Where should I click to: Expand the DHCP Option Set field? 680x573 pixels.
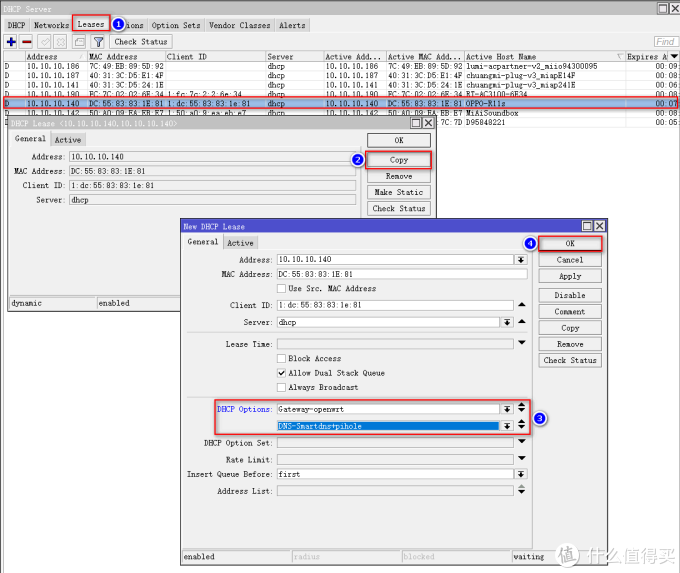(522, 442)
